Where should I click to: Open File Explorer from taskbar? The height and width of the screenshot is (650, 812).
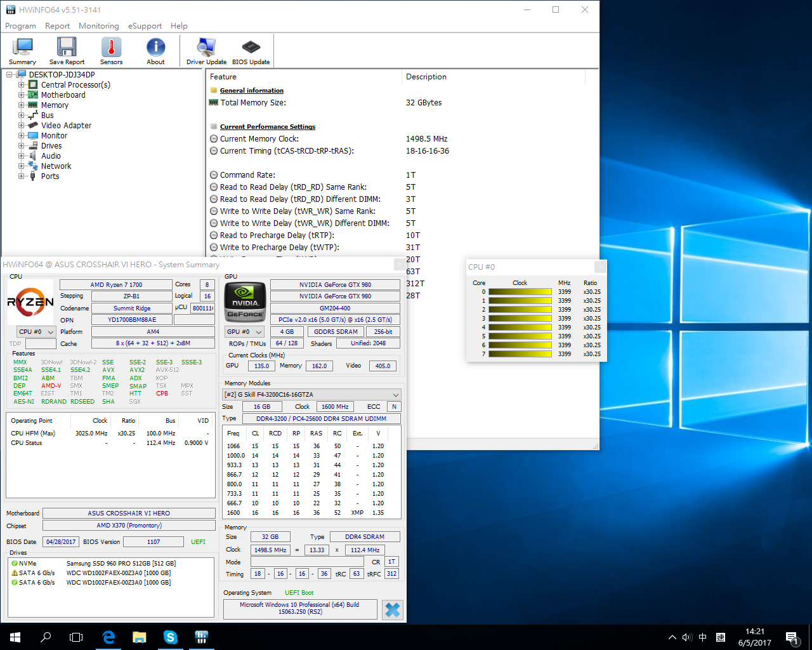click(x=140, y=637)
